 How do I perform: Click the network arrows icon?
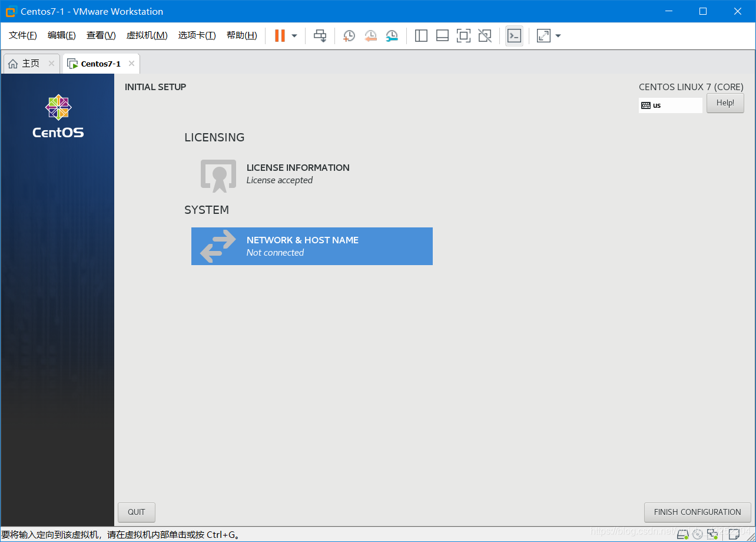click(x=218, y=246)
